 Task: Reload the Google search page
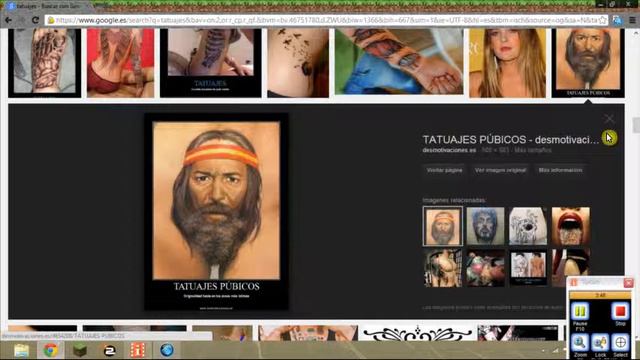(x=36, y=20)
